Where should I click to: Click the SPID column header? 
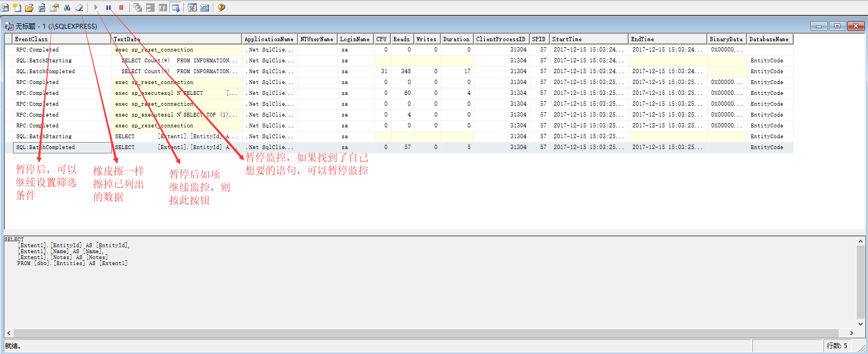[x=540, y=39]
